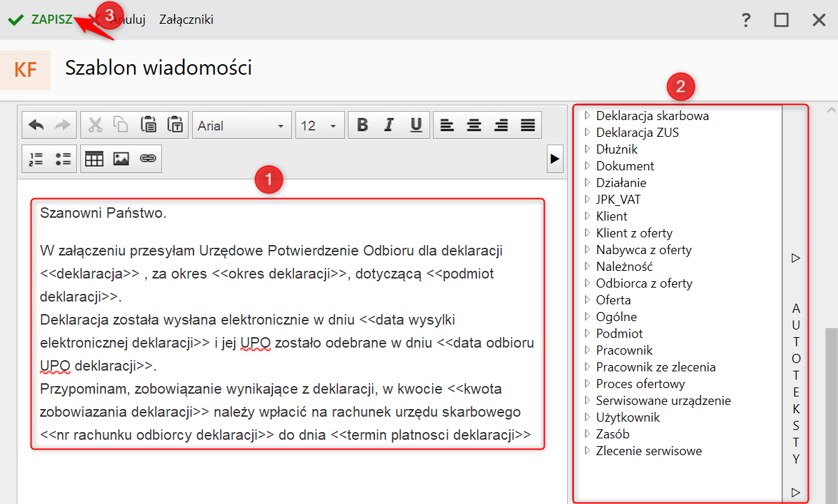The height and width of the screenshot is (504, 838).
Task: Click the misspelled UPO word after 'i jej'
Action: click(x=255, y=343)
